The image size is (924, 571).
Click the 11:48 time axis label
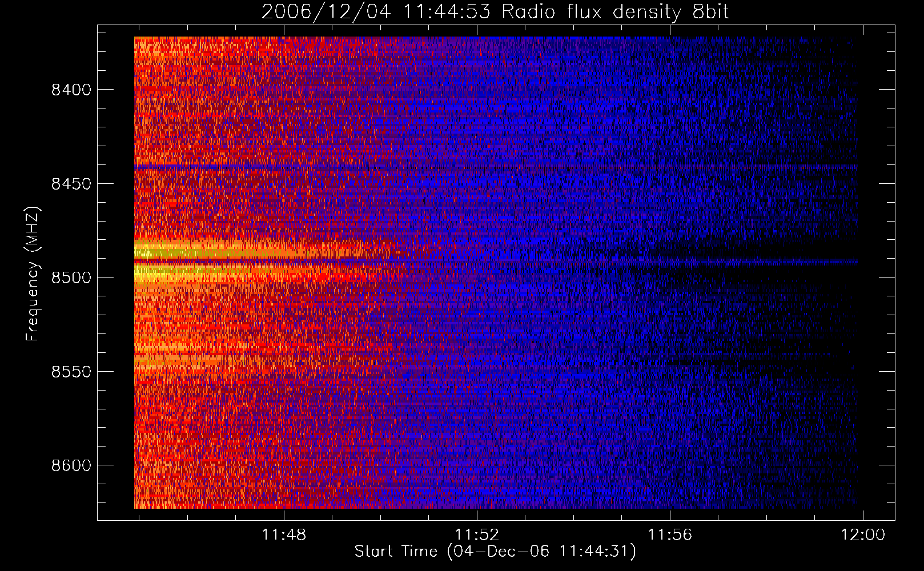[x=284, y=535]
